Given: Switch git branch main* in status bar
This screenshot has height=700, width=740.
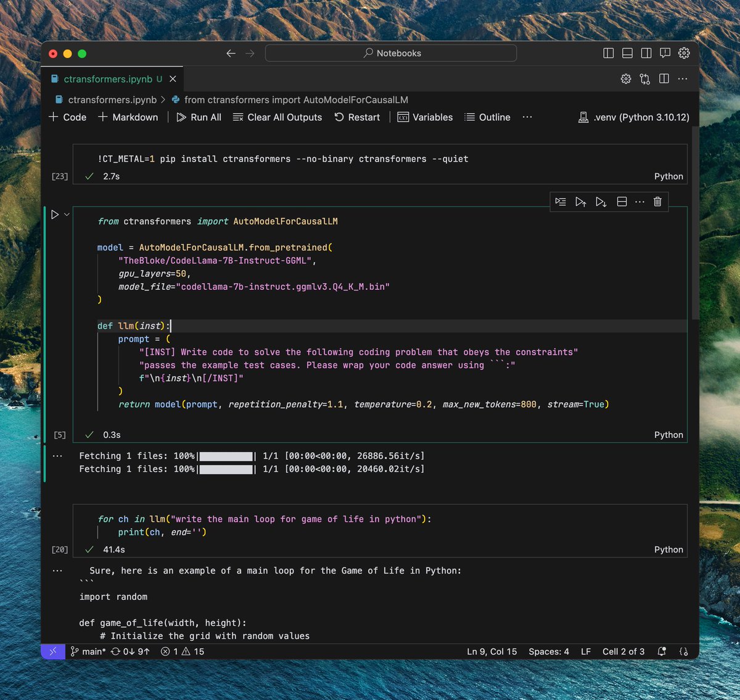Looking at the screenshot, I should (88, 651).
